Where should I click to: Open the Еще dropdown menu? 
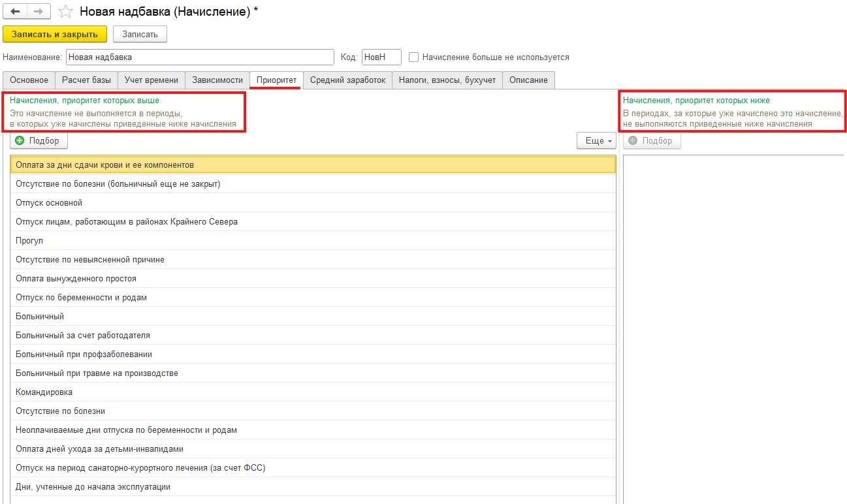point(597,140)
